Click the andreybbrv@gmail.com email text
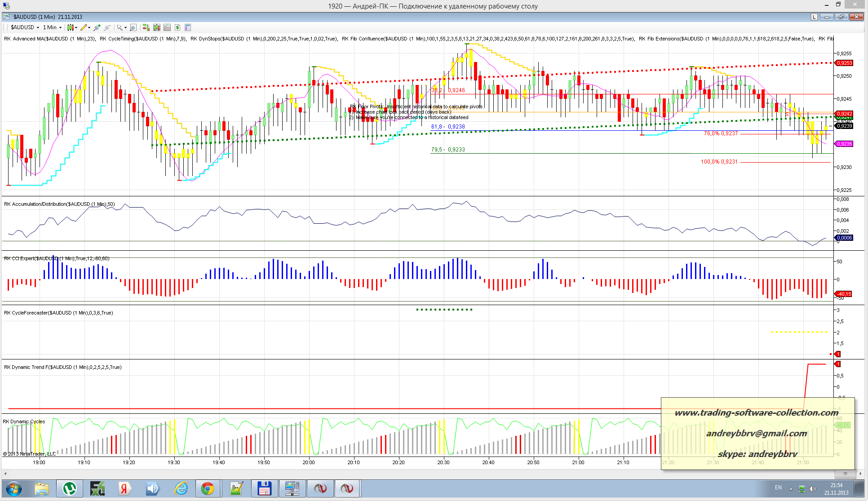 click(757, 433)
